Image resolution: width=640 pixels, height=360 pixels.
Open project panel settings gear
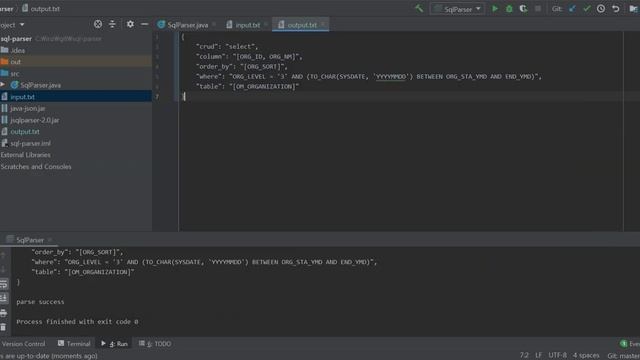pyautogui.click(x=130, y=24)
